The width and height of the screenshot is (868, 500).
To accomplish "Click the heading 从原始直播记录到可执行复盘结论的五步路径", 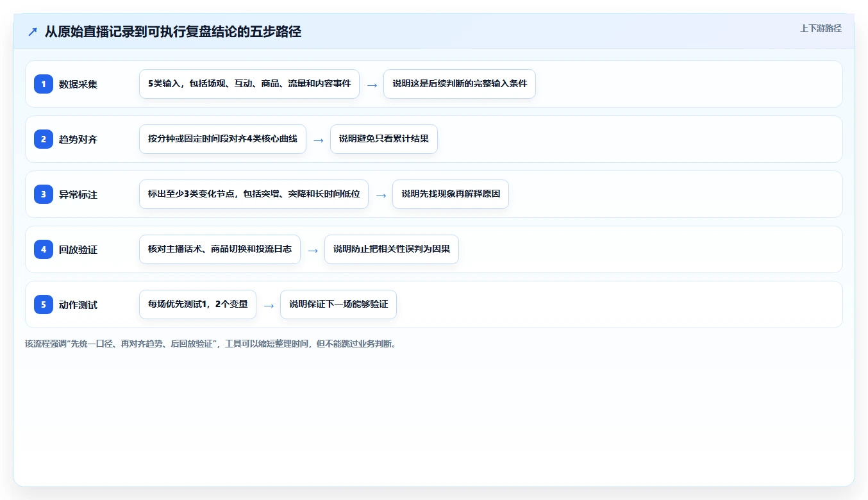I will coord(173,31).
